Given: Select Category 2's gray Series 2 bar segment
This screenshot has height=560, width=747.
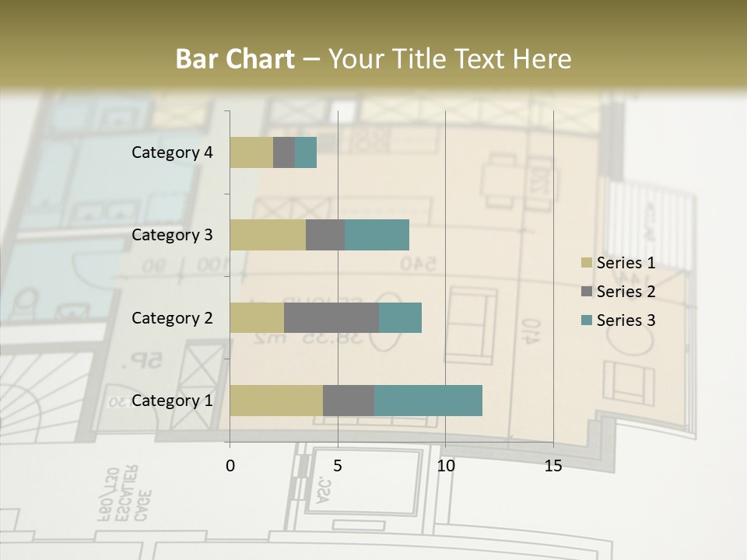Looking at the screenshot, I should pos(331,318).
